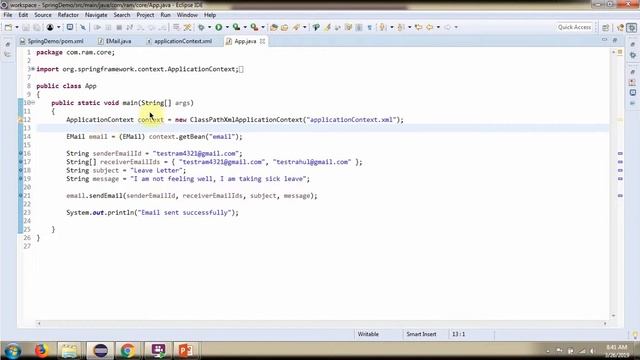Minimize the editor area

click(x=604, y=40)
